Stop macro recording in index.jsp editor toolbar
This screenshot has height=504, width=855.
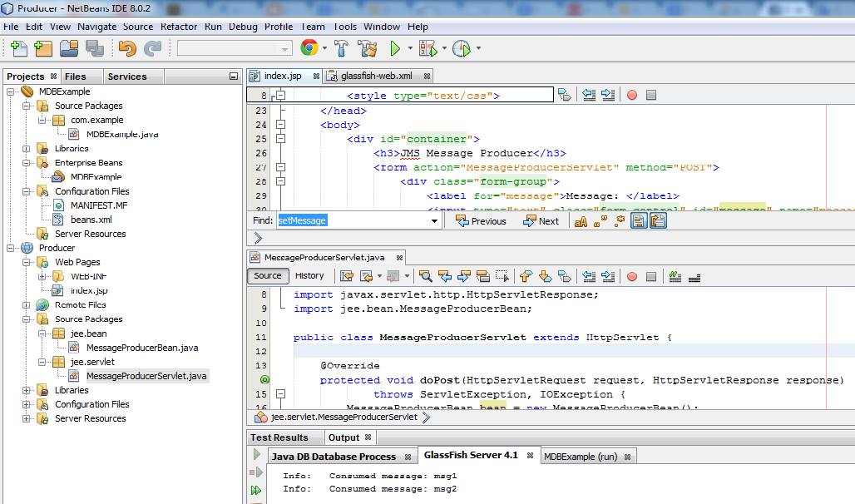651,95
